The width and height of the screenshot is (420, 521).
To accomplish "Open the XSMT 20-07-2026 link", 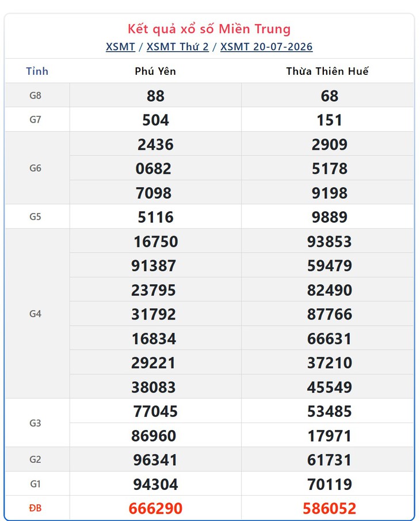I will coord(266,47).
